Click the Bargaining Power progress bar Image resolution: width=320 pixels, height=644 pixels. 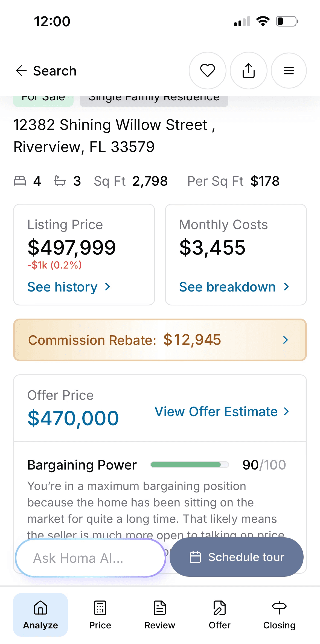(190, 465)
